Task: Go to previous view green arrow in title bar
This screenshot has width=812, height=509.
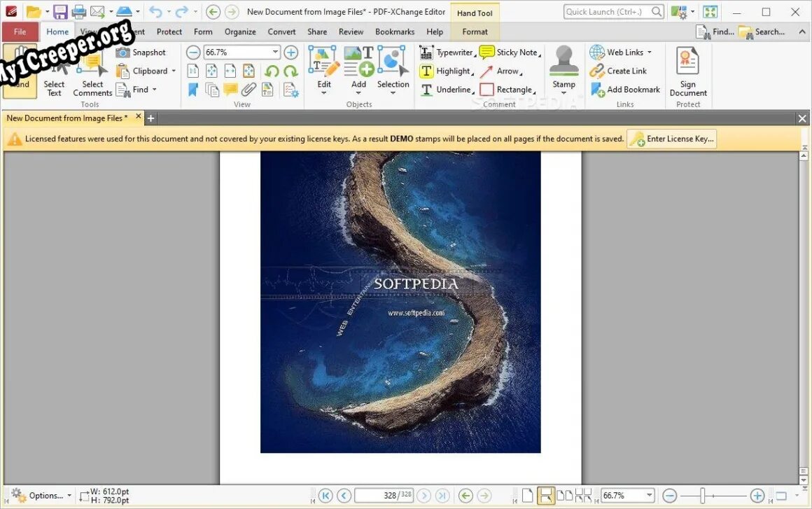Action: pyautogui.click(x=213, y=11)
